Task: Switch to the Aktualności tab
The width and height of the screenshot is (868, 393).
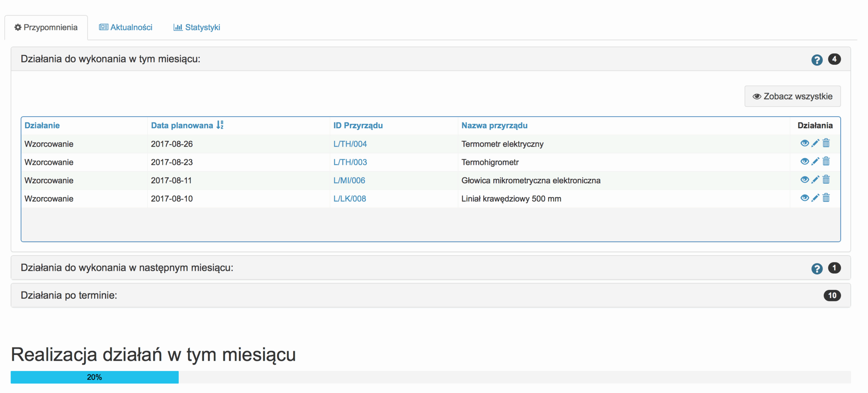Action: pos(126,27)
